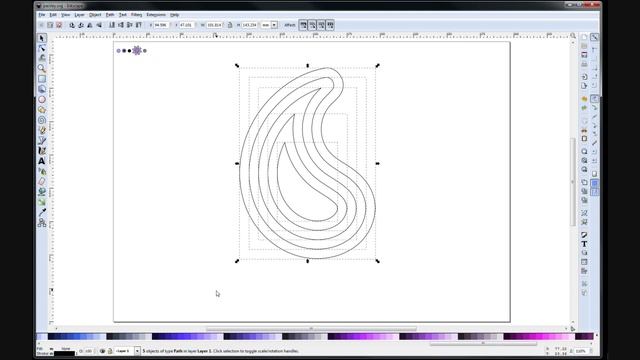Select the 3D box tool
Viewport: 640px width, 360px height.
tap(42, 89)
